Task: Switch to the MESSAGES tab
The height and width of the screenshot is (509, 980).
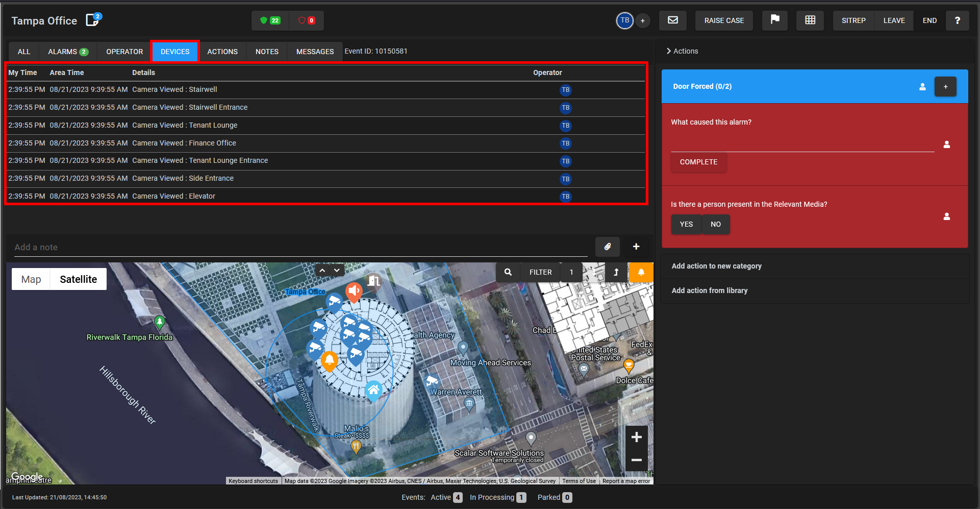Action: [315, 52]
